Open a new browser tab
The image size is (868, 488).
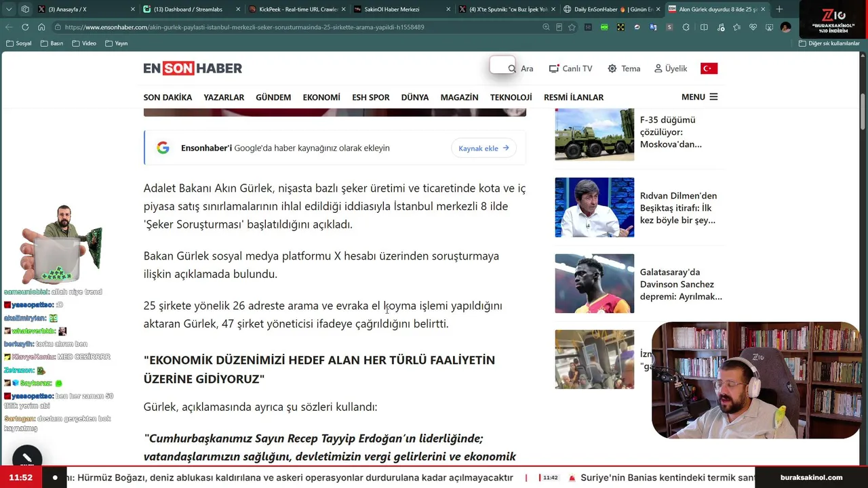pyautogui.click(x=779, y=9)
